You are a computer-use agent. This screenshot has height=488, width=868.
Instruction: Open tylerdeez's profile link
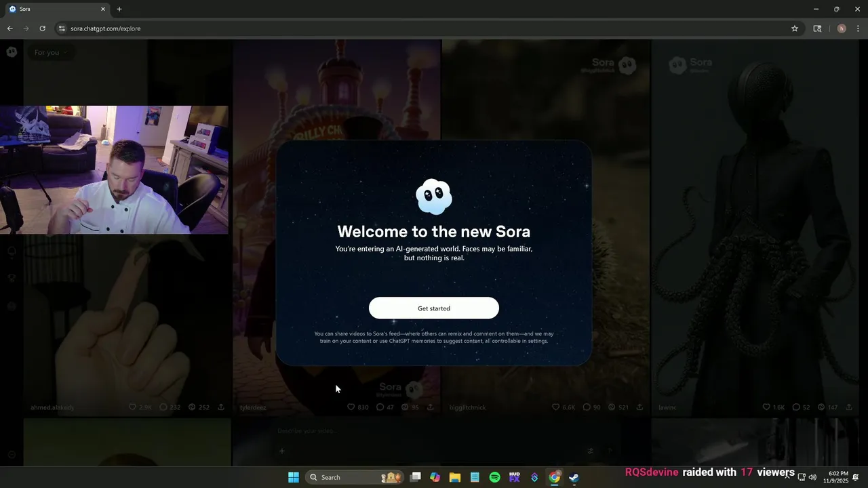(x=253, y=407)
